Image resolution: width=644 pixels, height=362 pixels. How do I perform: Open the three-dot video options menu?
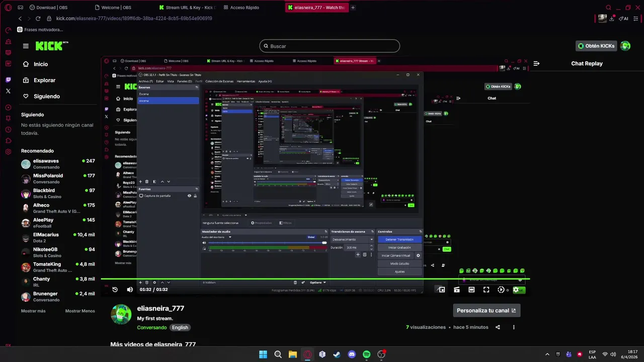click(x=514, y=327)
